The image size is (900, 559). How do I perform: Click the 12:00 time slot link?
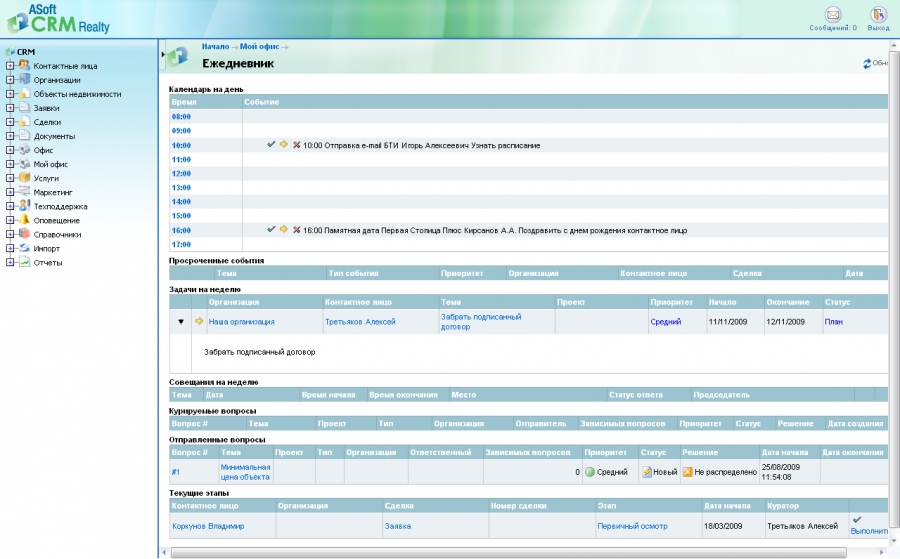click(181, 173)
